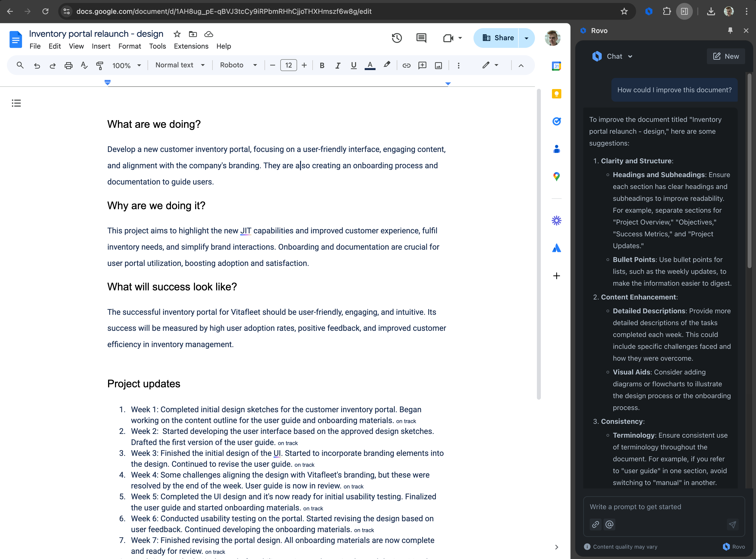Viewport: 756px width, 559px height.
Task: Toggle bold formatting on text
Action: 322,65
